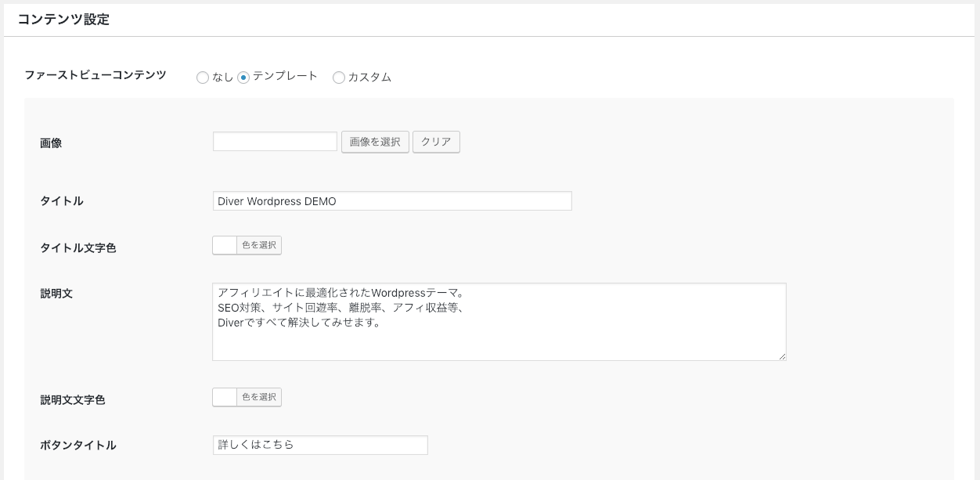Click the Diver Wordpress DEMO title field

tap(391, 201)
